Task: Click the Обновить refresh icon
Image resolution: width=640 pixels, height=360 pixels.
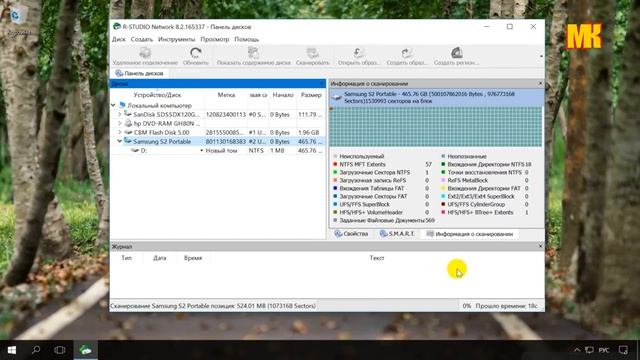Action: point(196,53)
